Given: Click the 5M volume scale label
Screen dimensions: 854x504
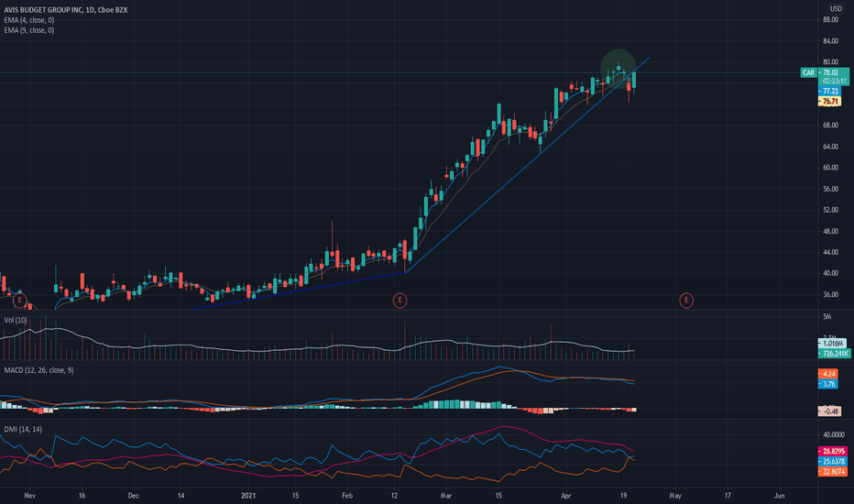Looking at the screenshot, I should [827, 316].
